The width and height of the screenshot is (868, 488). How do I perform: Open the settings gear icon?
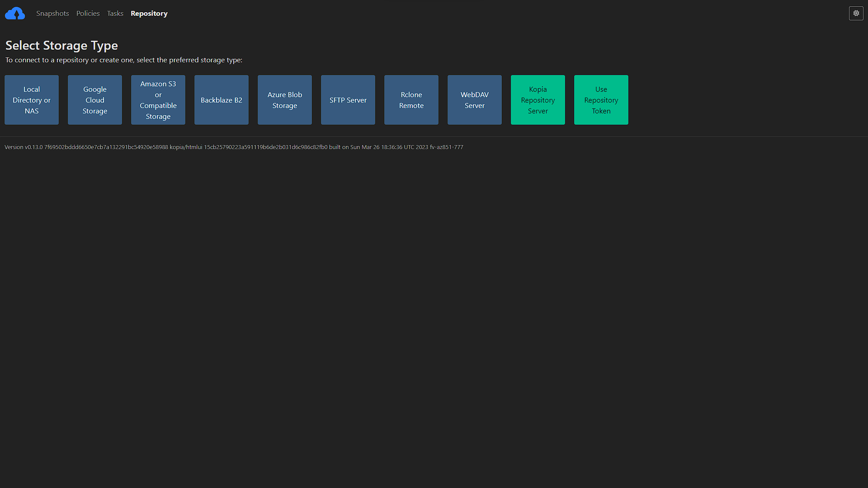tap(856, 13)
